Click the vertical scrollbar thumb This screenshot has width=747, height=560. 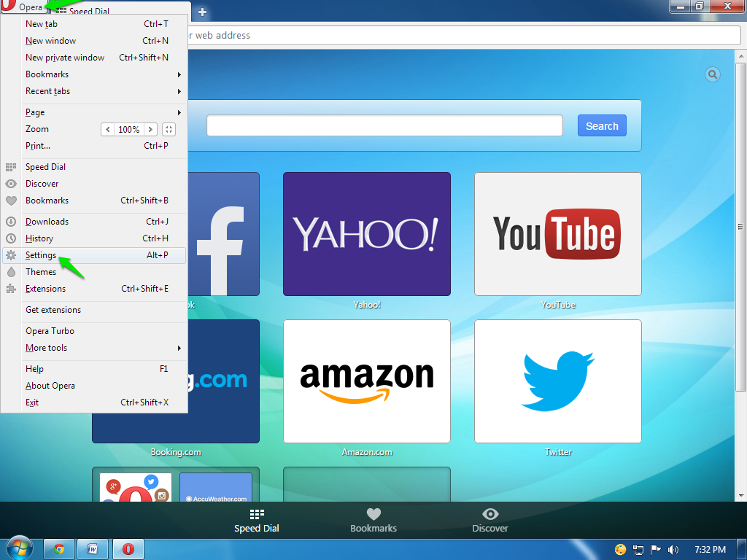click(740, 226)
